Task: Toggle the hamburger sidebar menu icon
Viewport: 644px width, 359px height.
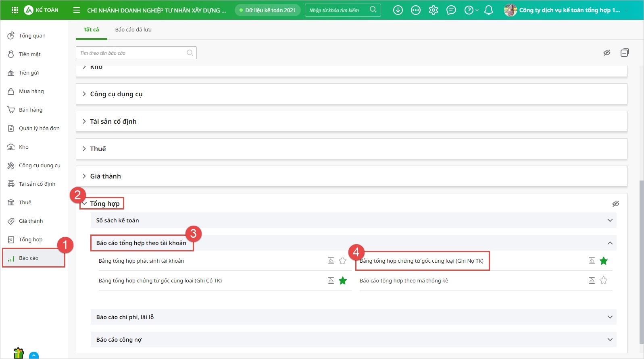Action: (77, 10)
